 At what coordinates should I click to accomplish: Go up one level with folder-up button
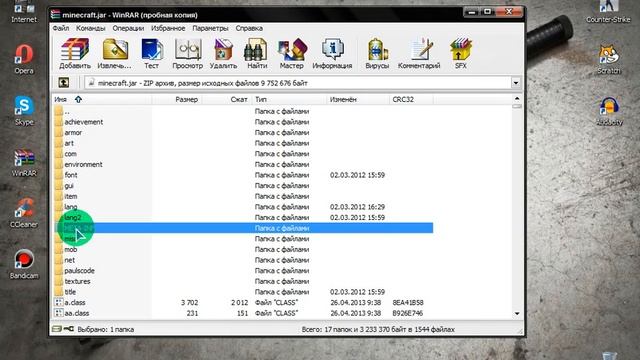63,83
